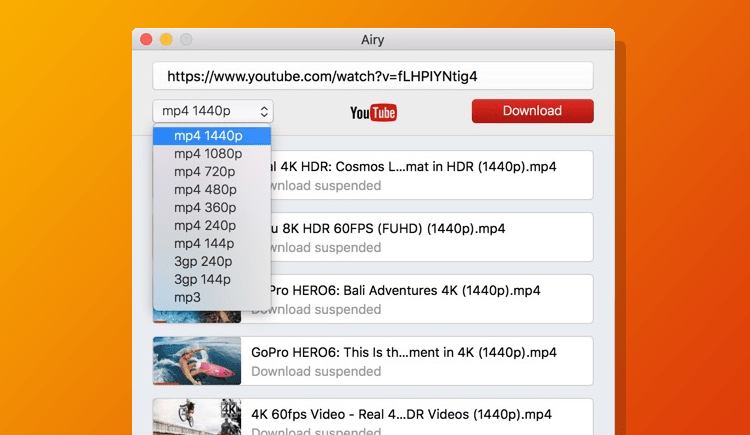Select mp4 360p format

(x=212, y=208)
